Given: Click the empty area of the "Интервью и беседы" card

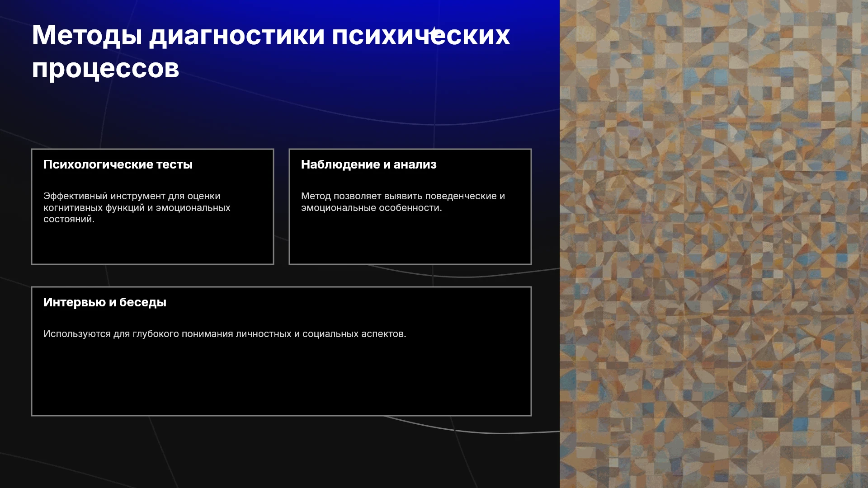Looking at the screenshot, I should (x=281, y=380).
